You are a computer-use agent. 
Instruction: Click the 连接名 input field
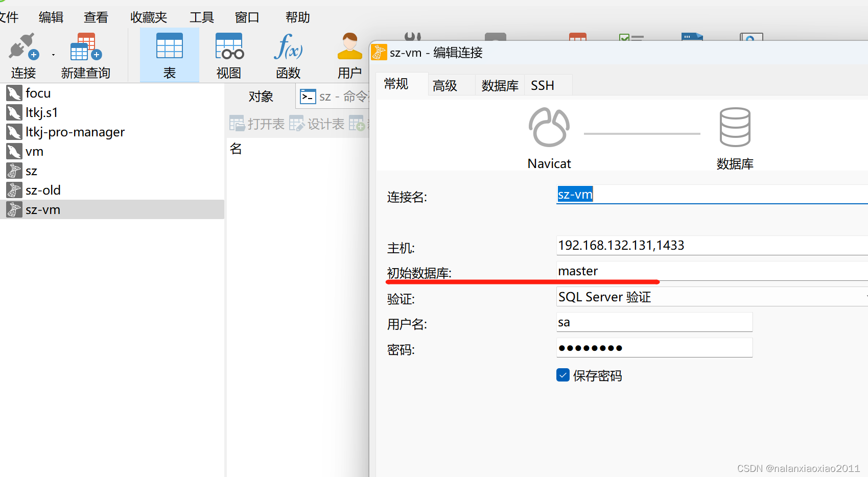pyautogui.click(x=712, y=195)
